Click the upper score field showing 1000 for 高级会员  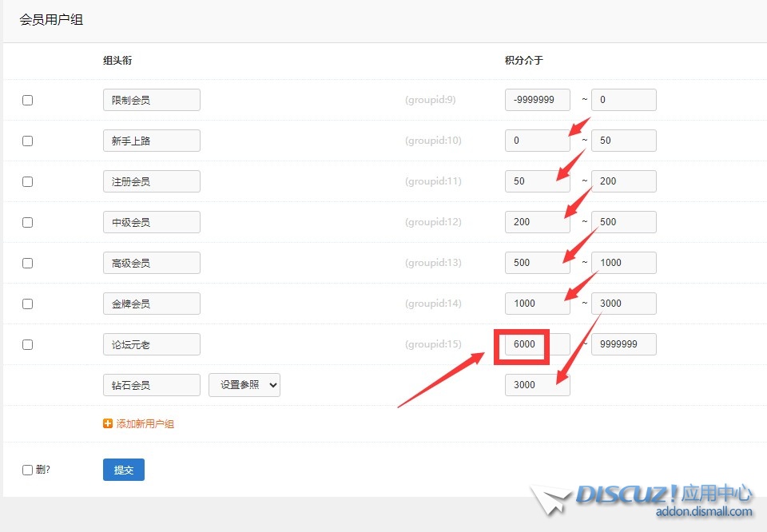tap(624, 263)
